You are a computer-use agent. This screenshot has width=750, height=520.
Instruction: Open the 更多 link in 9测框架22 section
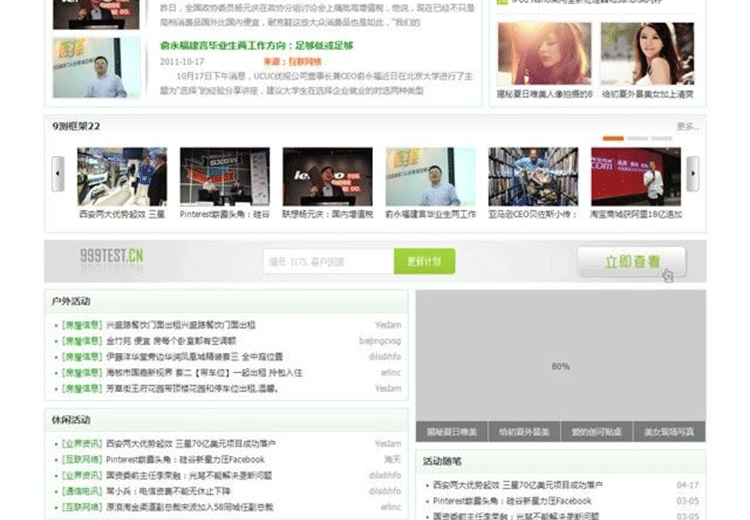[687, 126]
